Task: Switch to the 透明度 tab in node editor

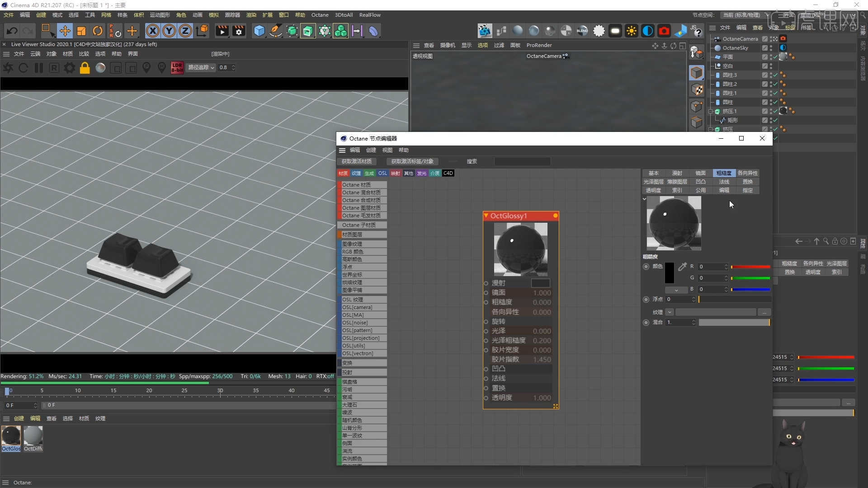Action: pos(653,190)
